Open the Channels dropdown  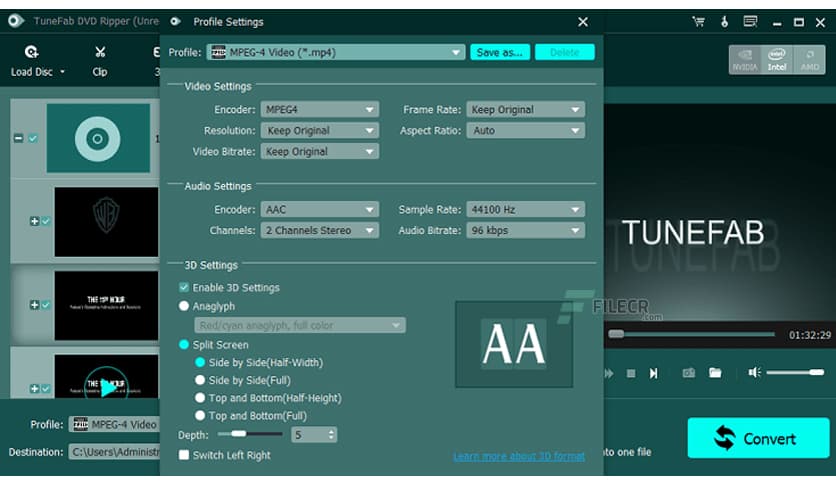tap(319, 230)
